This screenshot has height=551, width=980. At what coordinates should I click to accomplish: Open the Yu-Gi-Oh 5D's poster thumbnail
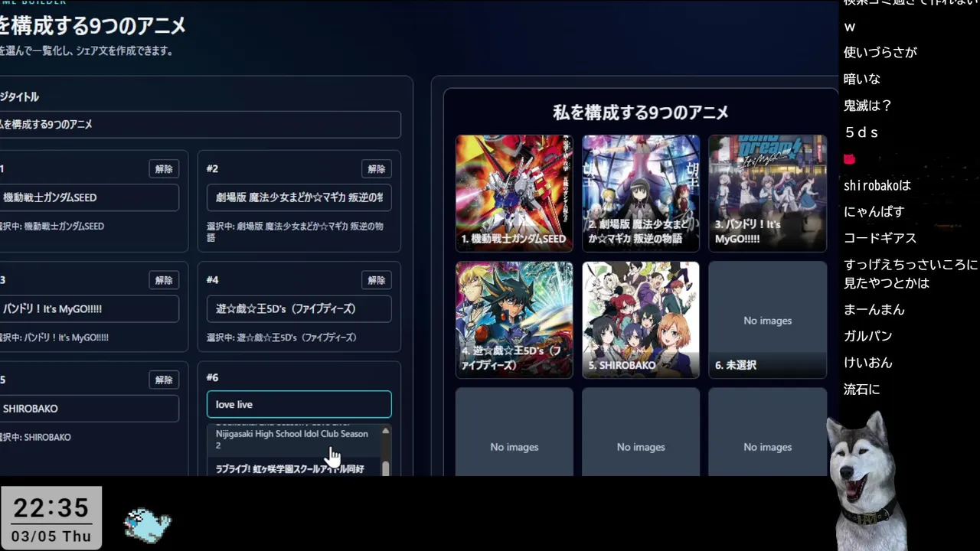[x=514, y=320]
